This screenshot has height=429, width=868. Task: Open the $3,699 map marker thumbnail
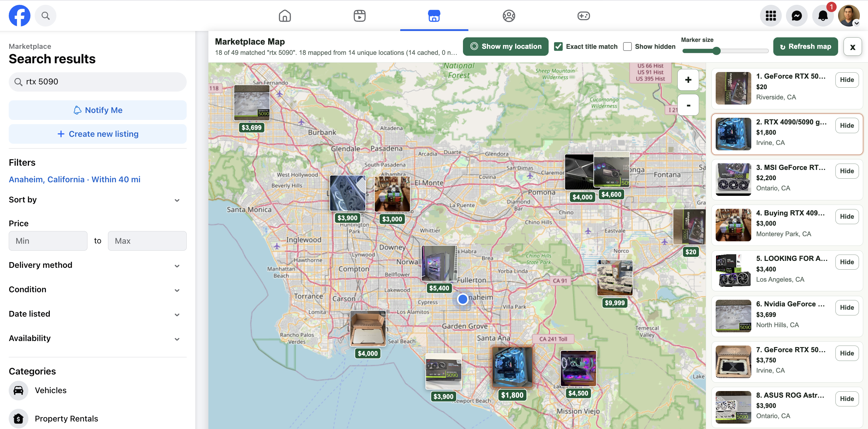(252, 103)
